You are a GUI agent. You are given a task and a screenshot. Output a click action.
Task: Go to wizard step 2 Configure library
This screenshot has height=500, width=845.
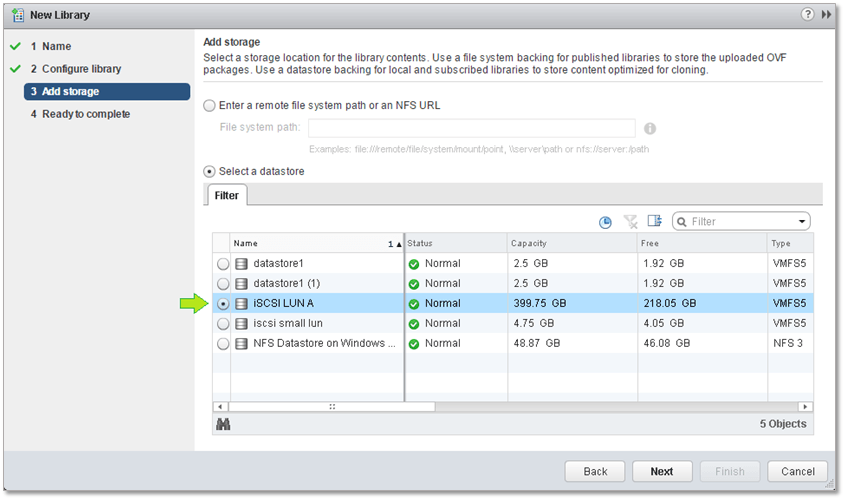coord(75,69)
